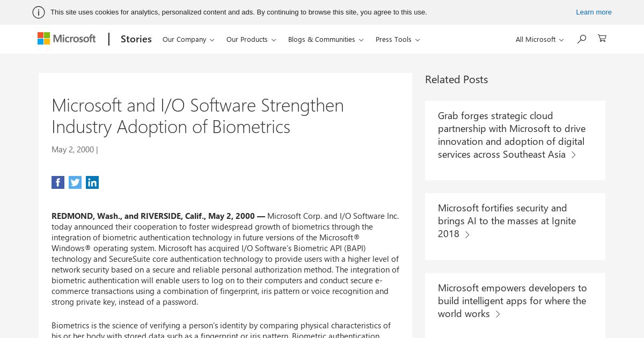Click the Microsoft logo

[x=67, y=39]
